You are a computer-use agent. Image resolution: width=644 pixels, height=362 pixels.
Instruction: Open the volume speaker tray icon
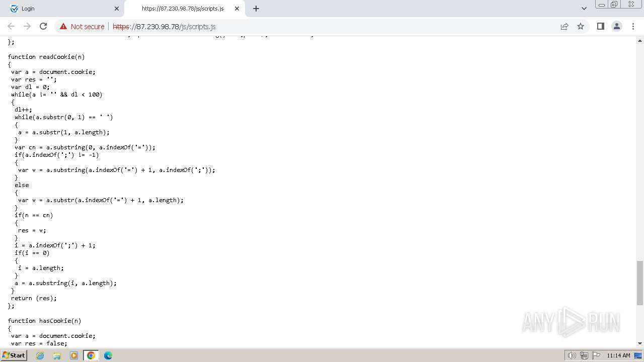point(572,355)
